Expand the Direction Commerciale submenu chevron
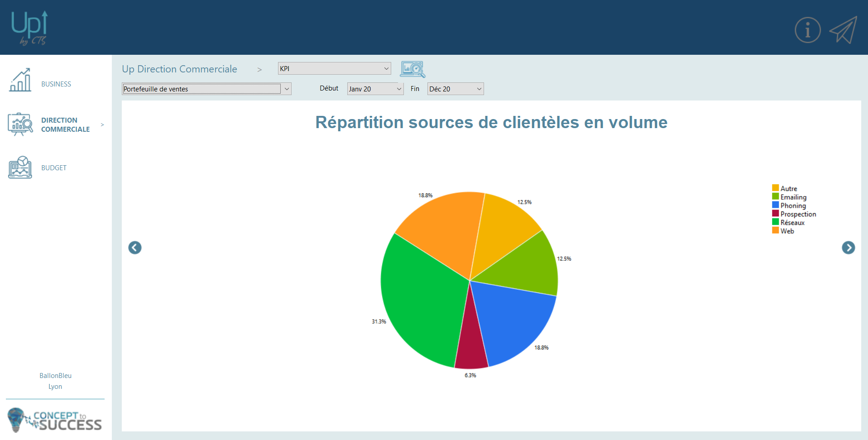Image resolution: width=868 pixels, height=440 pixels. click(x=102, y=124)
